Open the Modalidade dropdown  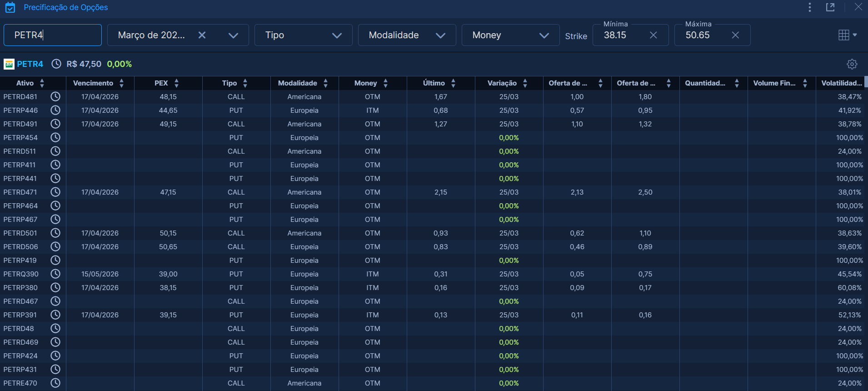click(x=440, y=35)
